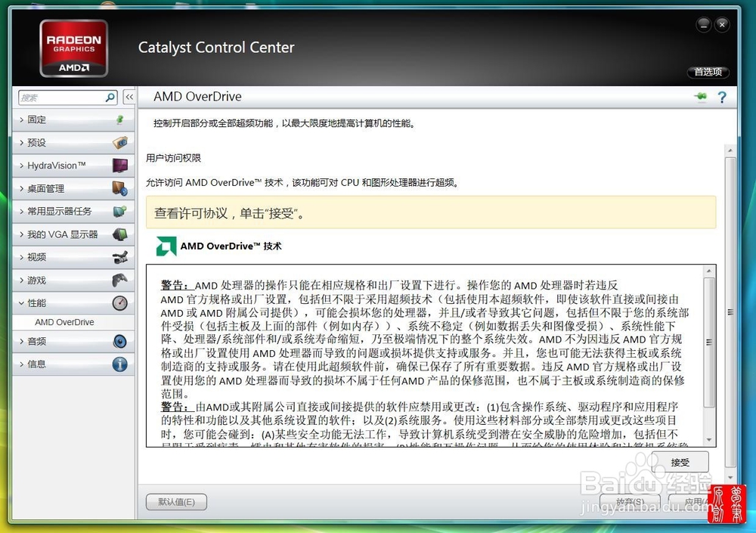The width and height of the screenshot is (756, 533).
Task: Expand the 预设 sidebar section
Action: [73, 142]
